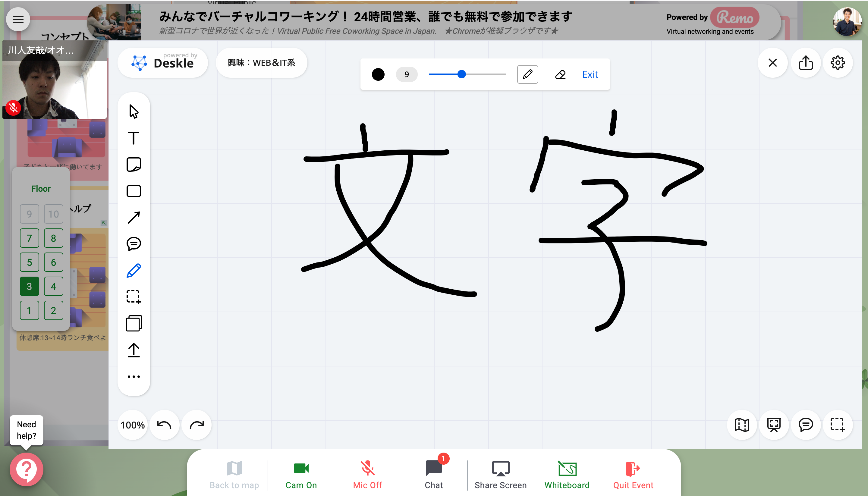Pick the comment bubble tool
Screen dimensions: 868x496
(x=134, y=244)
